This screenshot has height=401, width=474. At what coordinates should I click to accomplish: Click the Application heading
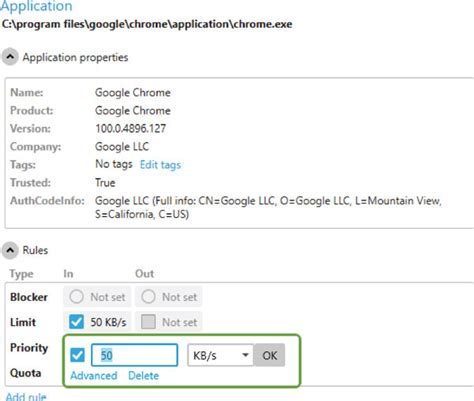(x=36, y=6)
